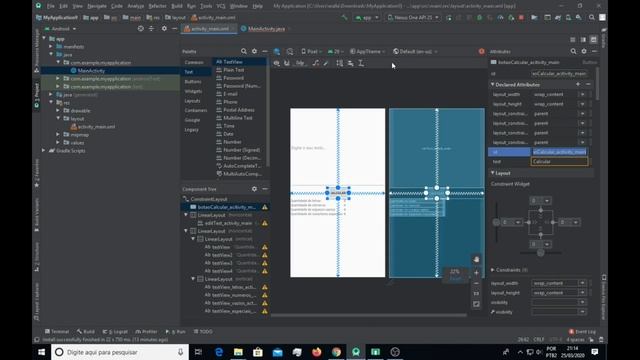Open the AppTheme dropdown
This screenshot has width=640, height=360.
coord(367,51)
